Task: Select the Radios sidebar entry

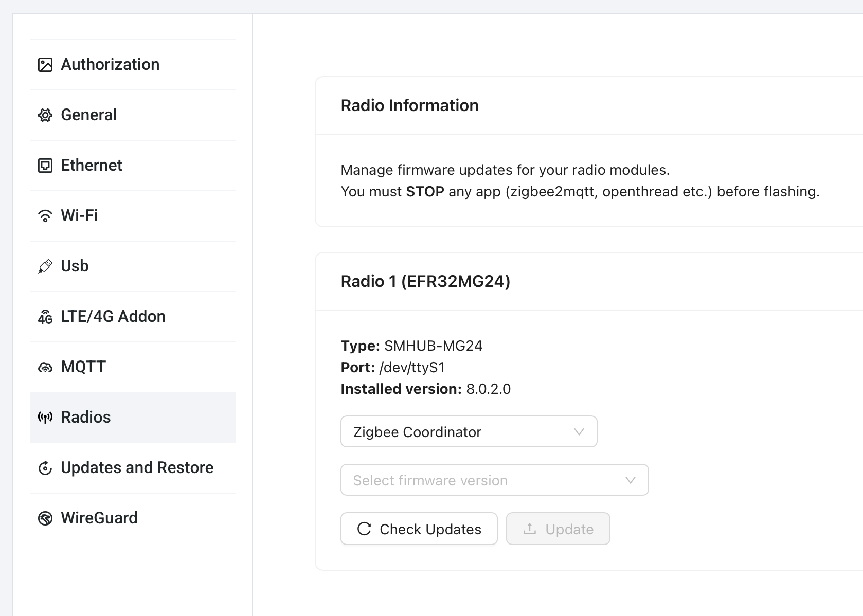Action: [133, 418]
